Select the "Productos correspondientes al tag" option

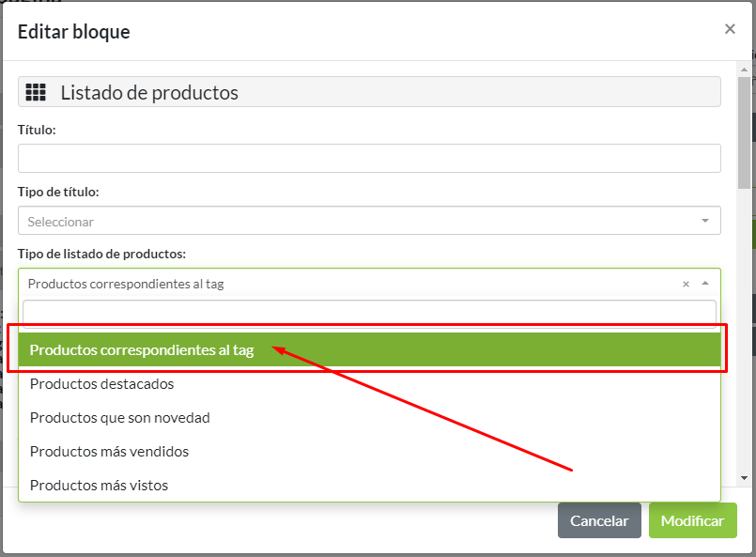click(x=141, y=348)
